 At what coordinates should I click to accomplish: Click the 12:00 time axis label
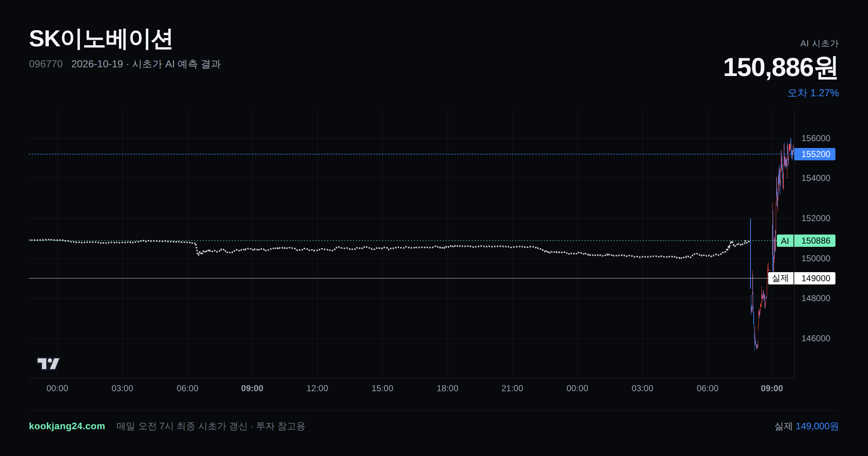(x=317, y=388)
